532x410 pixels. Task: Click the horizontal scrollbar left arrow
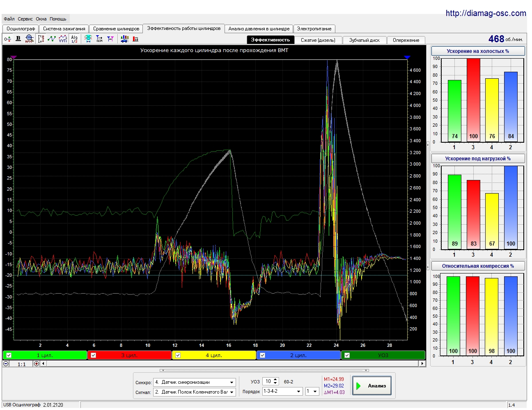pyautogui.click(x=43, y=364)
